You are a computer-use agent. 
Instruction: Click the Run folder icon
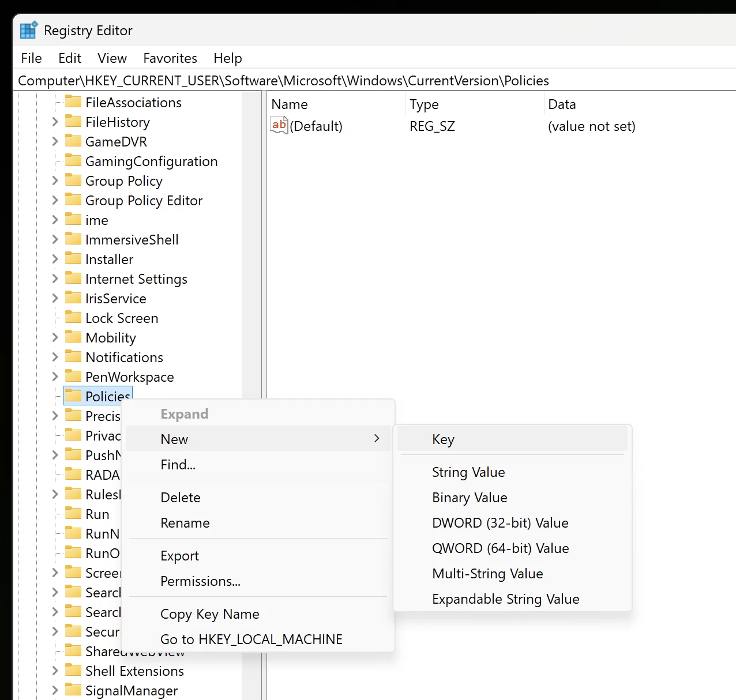(x=73, y=514)
